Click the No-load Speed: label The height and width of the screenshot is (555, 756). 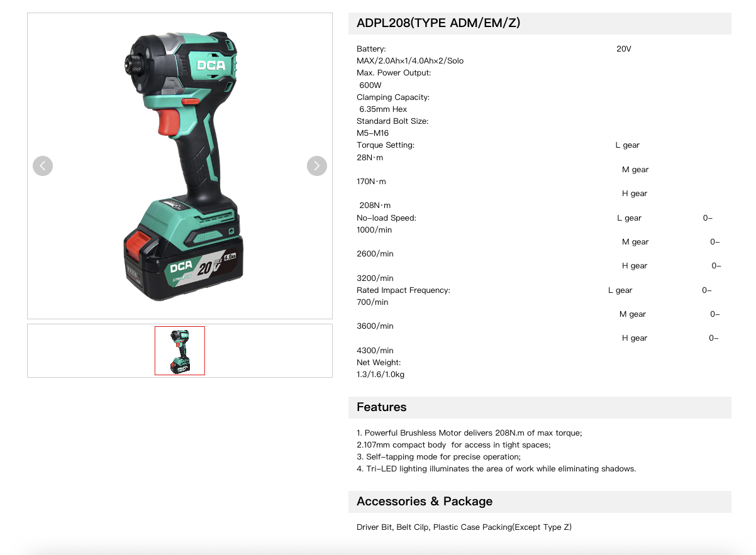386,218
